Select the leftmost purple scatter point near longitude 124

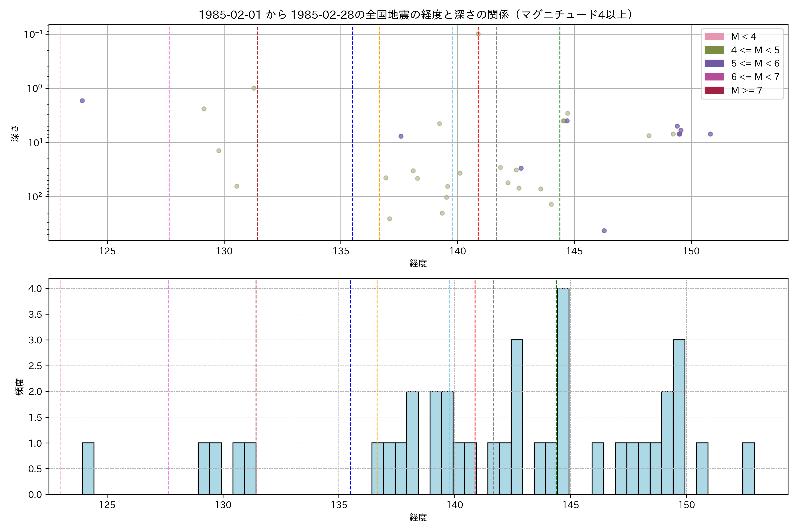pyautogui.click(x=82, y=101)
